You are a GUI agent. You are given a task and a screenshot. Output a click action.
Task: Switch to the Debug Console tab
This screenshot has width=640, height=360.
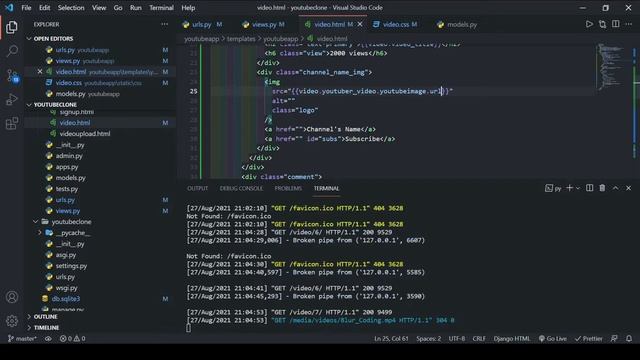[x=241, y=188]
